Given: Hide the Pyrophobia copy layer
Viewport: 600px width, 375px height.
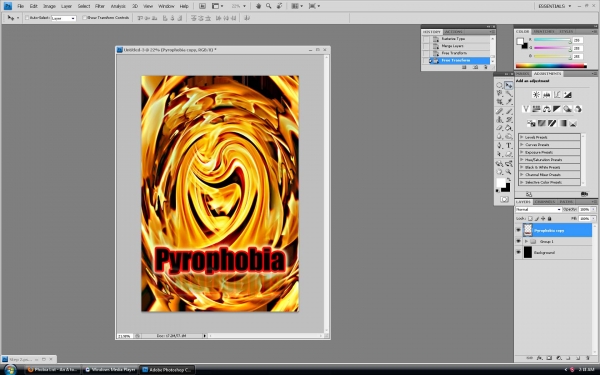Looking at the screenshot, I should (x=518, y=230).
